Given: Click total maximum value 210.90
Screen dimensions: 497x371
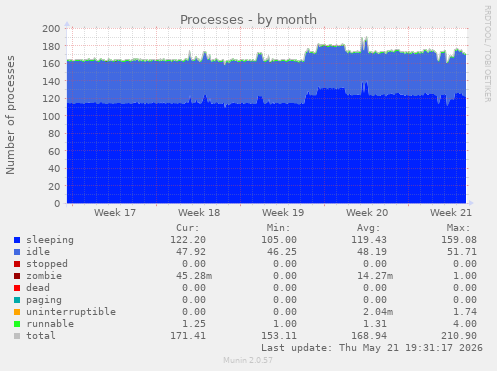Looking at the screenshot, I should pos(459,336).
